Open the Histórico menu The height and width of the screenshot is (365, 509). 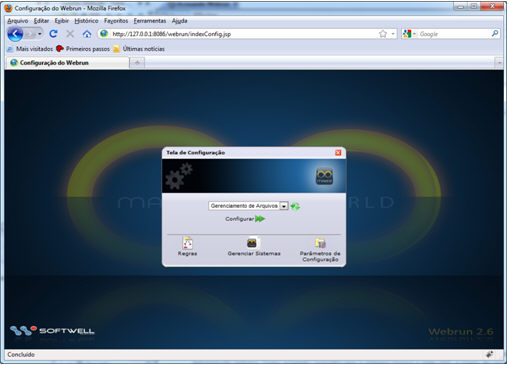point(86,21)
